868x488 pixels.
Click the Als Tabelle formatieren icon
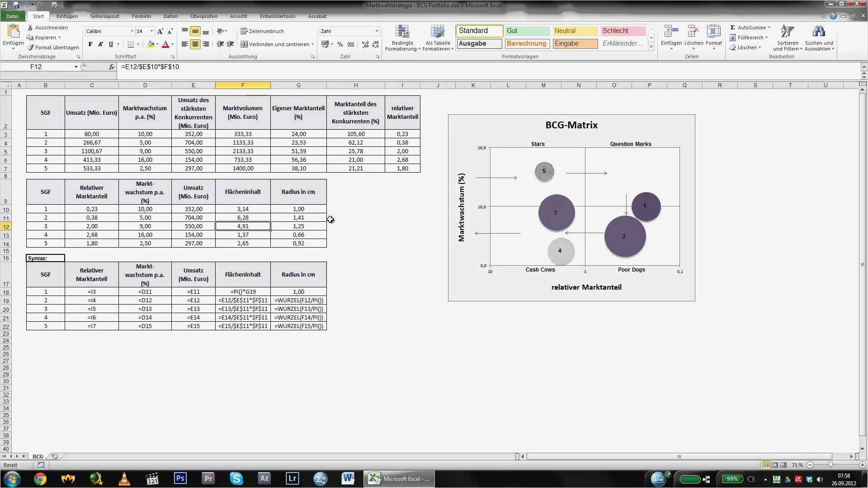pos(437,32)
